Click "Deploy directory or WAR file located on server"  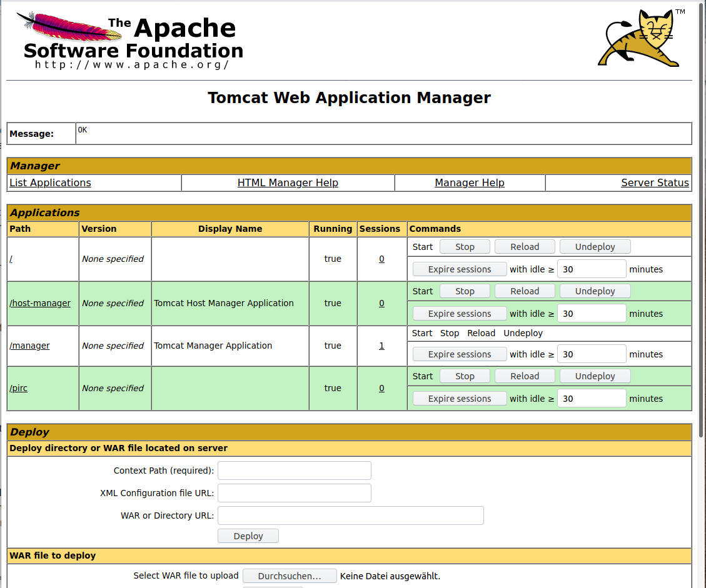pos(118,448)
